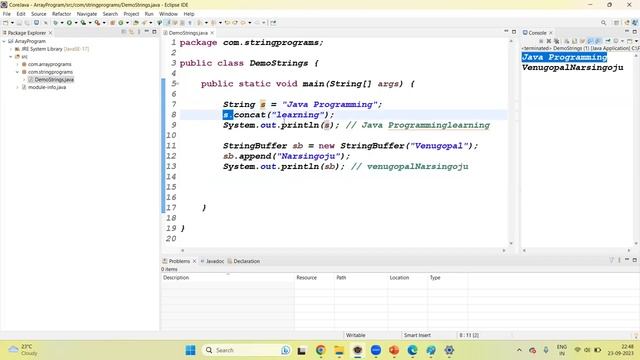Screen dimensions: 640x360
Task: Toggle Word Wrap in Console toolbar
Action: point(582,41)
